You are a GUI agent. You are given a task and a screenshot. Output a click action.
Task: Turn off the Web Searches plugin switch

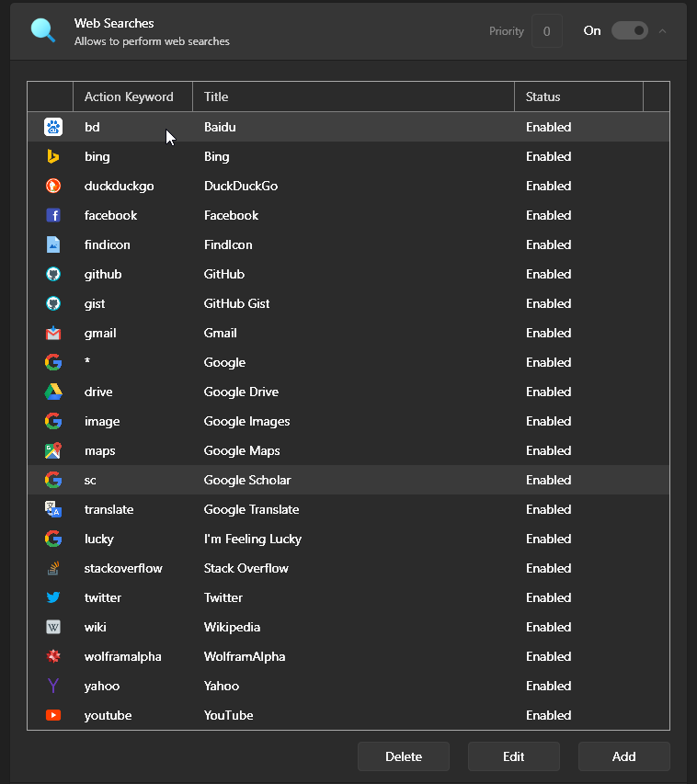coord(630,30)
